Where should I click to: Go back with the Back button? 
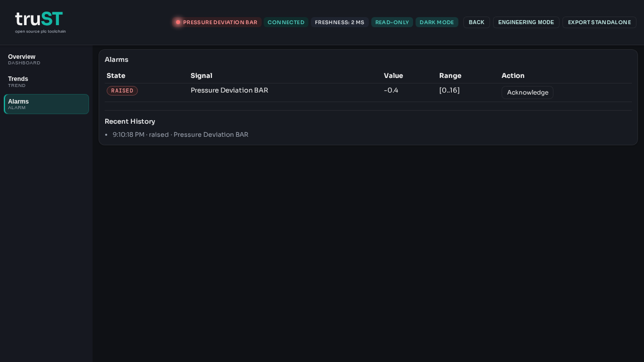476,22
